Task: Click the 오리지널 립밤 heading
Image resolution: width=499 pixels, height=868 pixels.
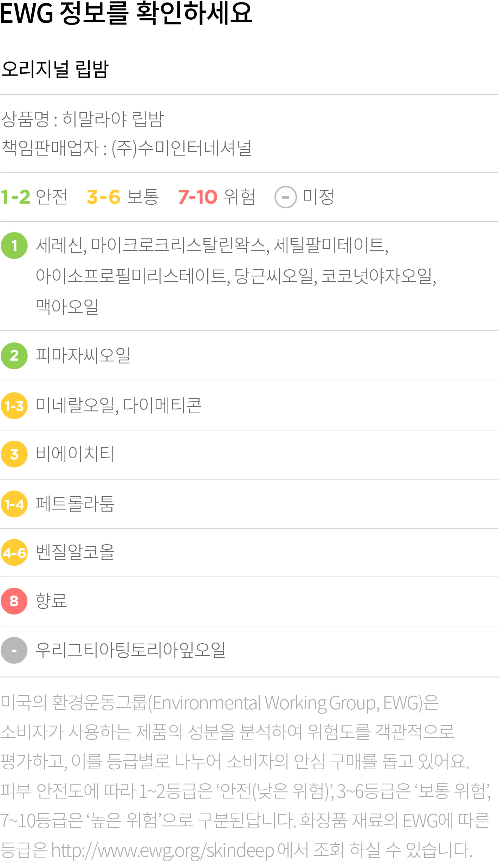Action: point(55,69)
